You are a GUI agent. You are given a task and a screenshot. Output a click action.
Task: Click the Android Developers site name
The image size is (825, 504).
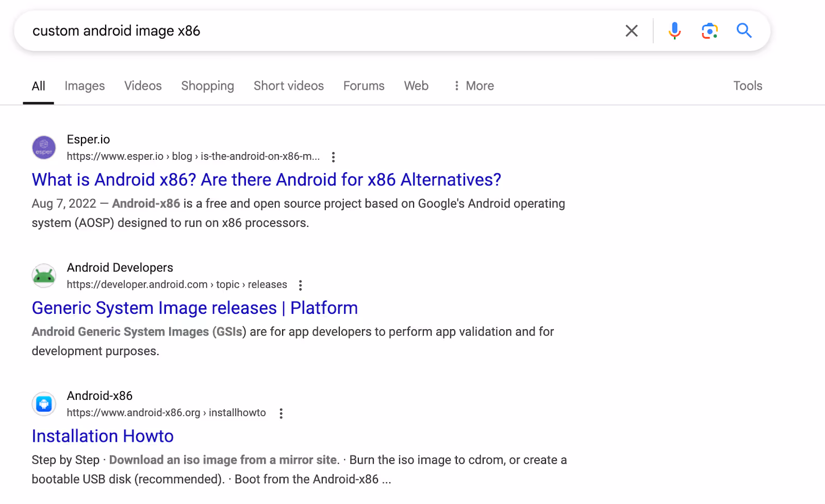(120, 267)
